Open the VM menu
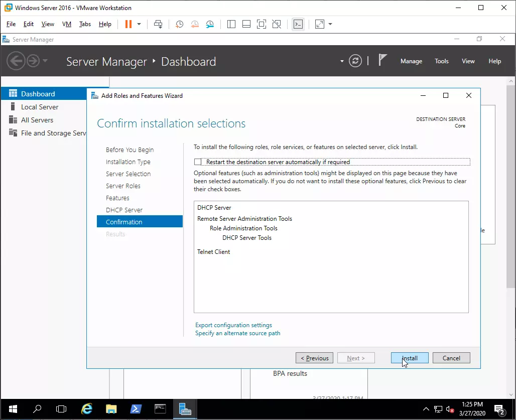516x420 pixels. click(x=67, y=24)
